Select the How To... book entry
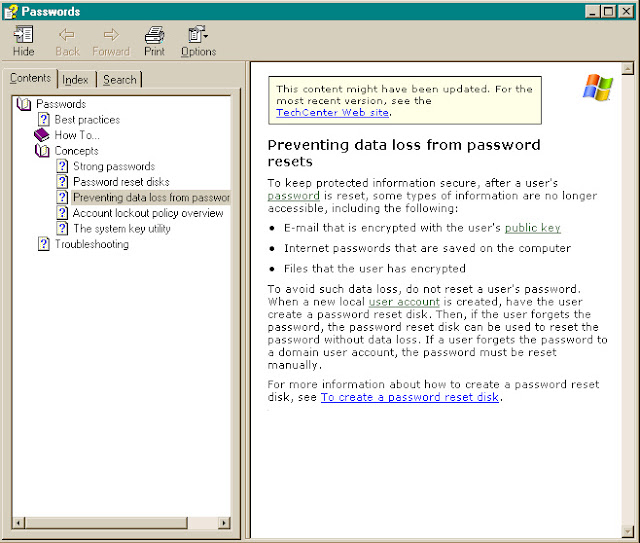This screenshot has height=543, width=640. [x=77, y=135]
